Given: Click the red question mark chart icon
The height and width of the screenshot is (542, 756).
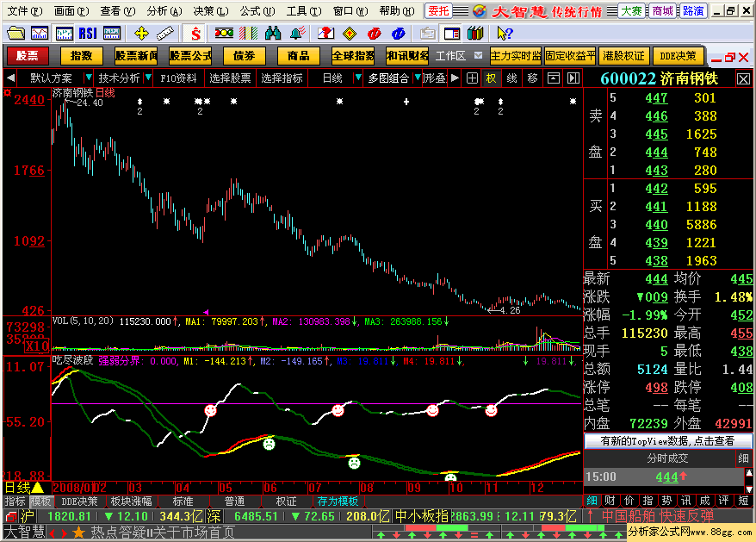Looking at the screenshot, I should [x=326, y=34].
